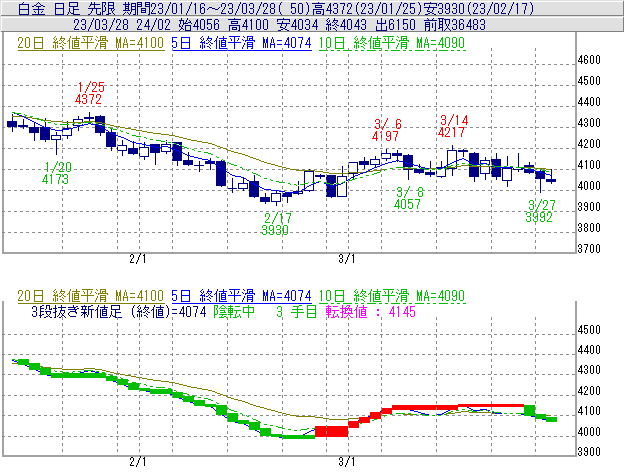Click the 3/1 date label on upper chart

coord(347,259)
